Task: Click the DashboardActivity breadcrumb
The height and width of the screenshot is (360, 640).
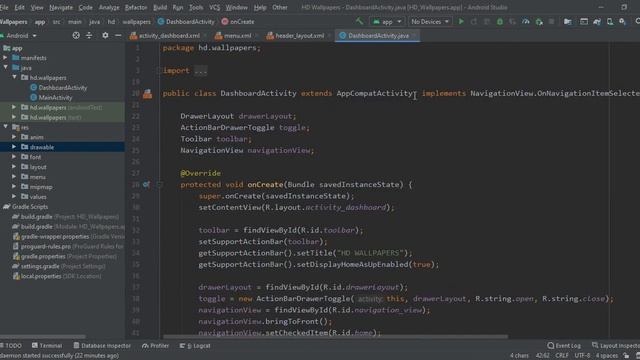Action: tap(186, 22)
